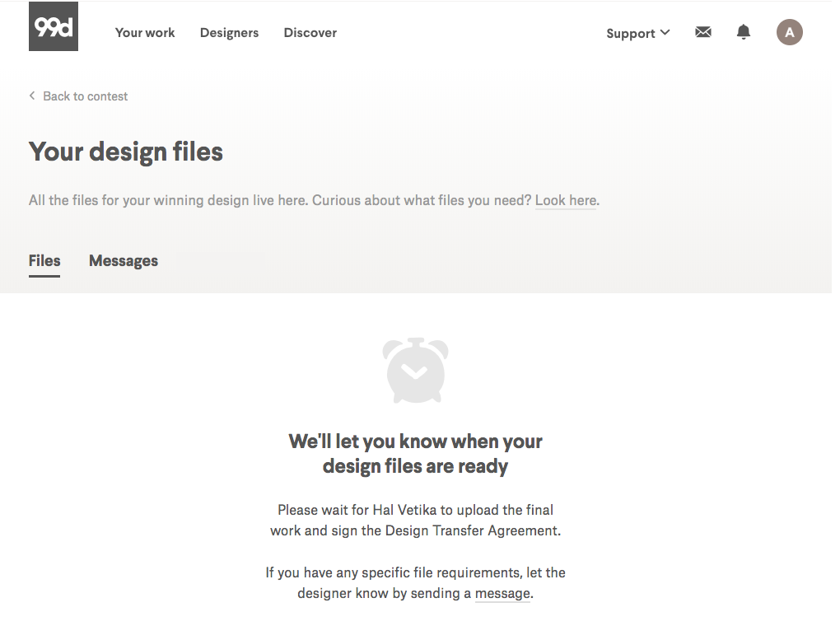Show notifications via the bell icon
The height and width of the screenshot is (626, 840).
tap(744, 32)
